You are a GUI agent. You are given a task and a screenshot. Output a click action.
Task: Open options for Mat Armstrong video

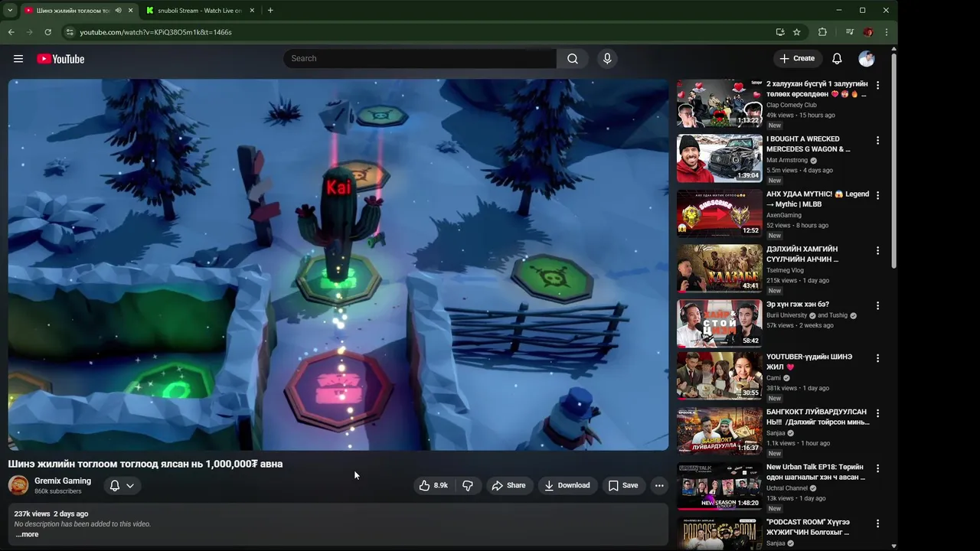[x=877, y=140]
